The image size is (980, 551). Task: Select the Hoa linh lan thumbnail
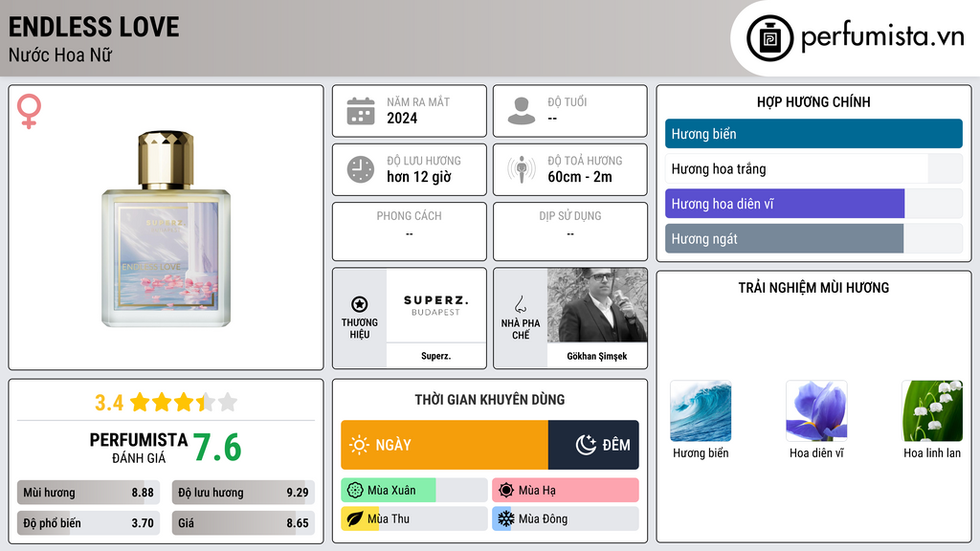click(x=932, y=411)
